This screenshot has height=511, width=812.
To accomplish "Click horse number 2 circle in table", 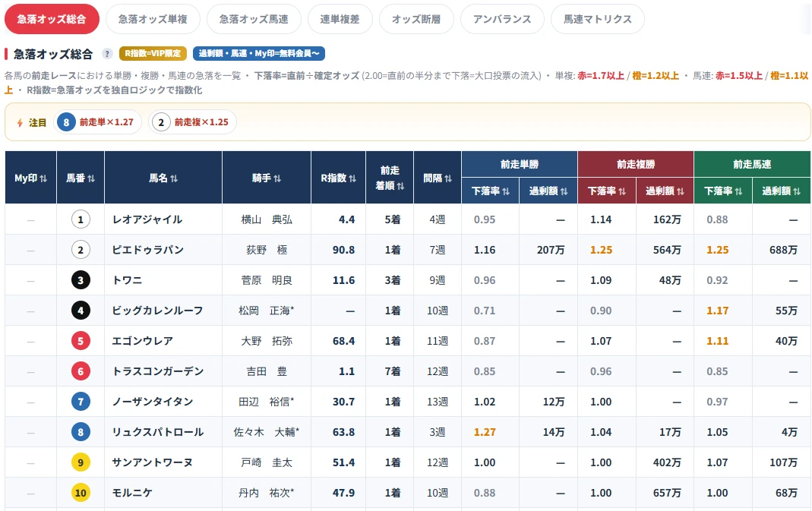I will point(81,250).
